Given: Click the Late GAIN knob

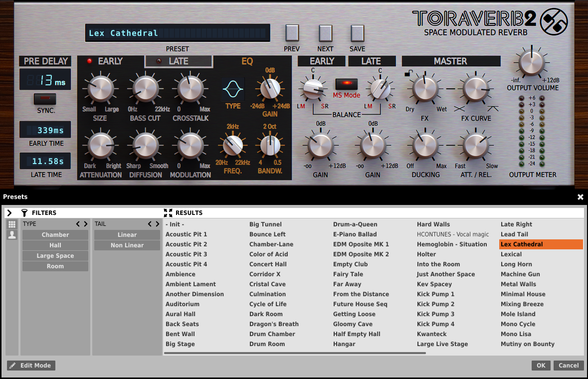Looking at the screenshot, I should point(373,146).
